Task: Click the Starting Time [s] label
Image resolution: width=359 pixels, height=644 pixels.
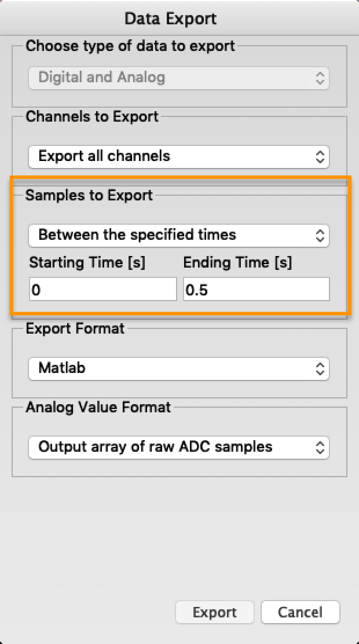Action: point(87,263)
